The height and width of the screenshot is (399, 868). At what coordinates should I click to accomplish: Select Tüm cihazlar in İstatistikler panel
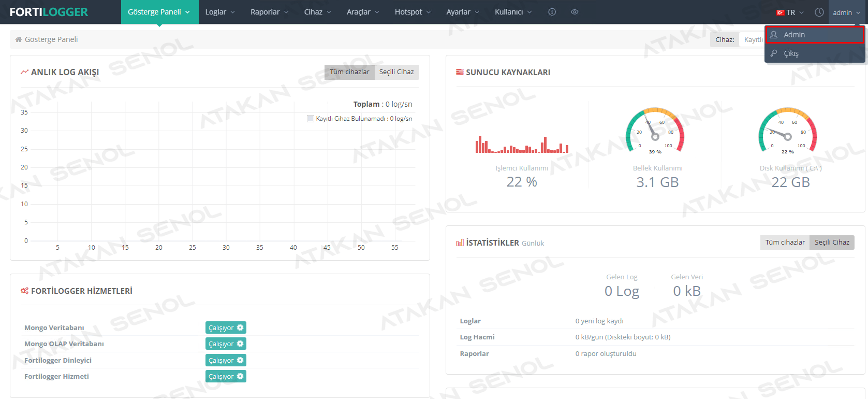click(785, 243)
